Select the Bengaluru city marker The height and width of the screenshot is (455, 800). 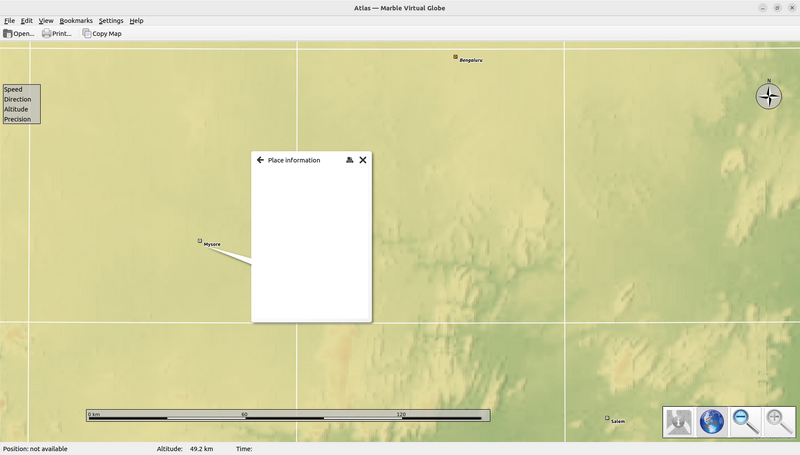click(x=455, y=57)
